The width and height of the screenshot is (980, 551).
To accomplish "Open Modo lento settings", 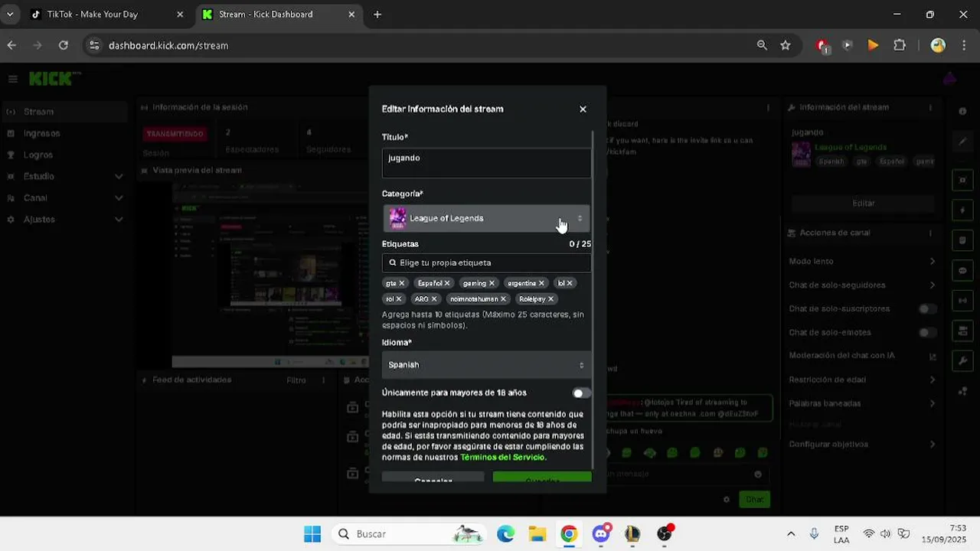I will point(862,262).
